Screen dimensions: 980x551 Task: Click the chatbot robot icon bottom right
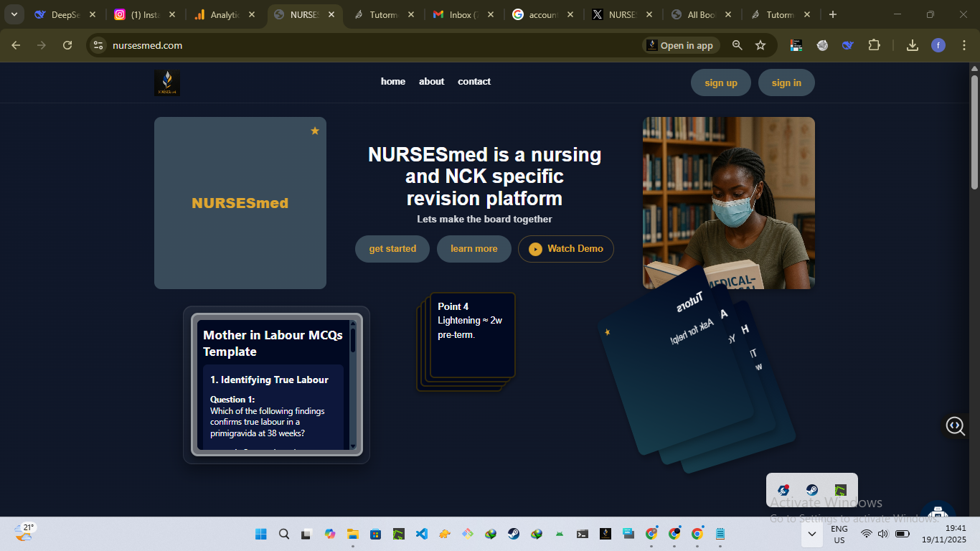click(x=937, y=512)
